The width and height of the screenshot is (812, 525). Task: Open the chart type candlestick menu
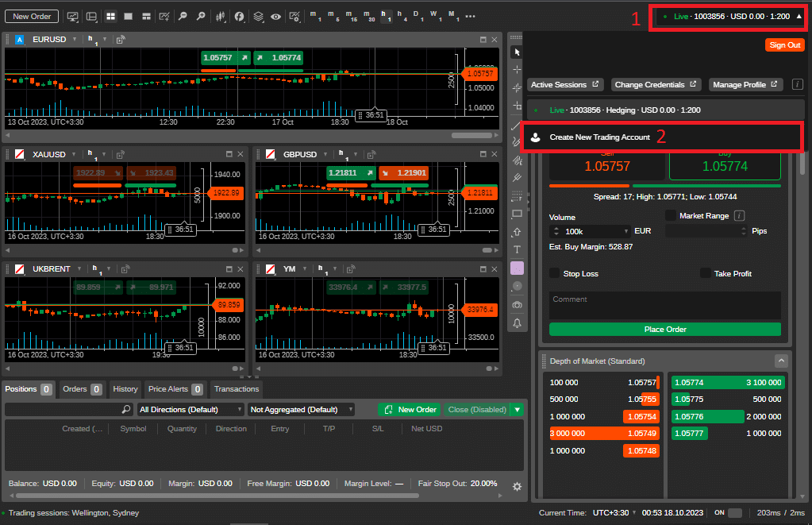click(221, 17)
